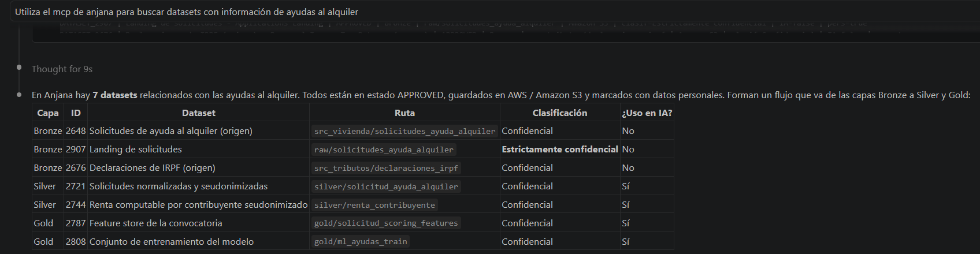The width and height of the screenshot is (980, 254).
Task: Click path gold/ml_ayudas_train
Action: (x=361, y=242)
